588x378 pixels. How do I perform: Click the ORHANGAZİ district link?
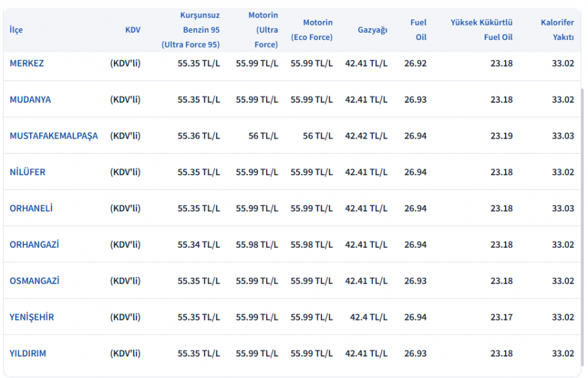tap(34, 245)
